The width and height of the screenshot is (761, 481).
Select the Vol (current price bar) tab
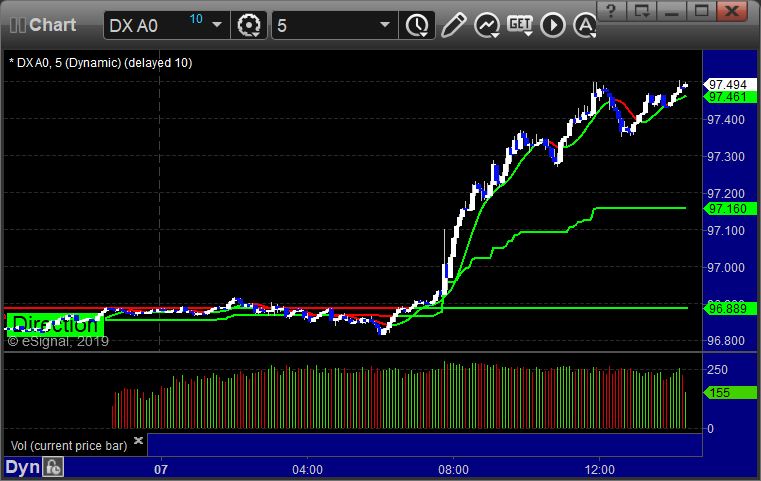coord(68,444)
